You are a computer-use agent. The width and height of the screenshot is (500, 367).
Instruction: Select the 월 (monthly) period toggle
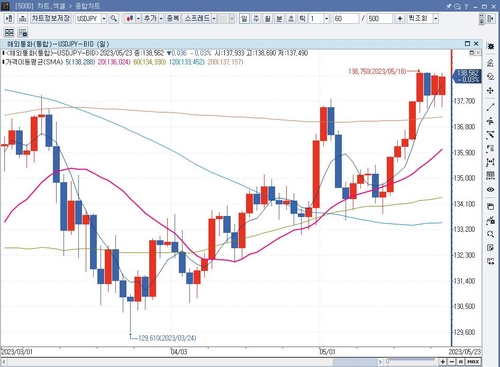(x=267, y=19)
